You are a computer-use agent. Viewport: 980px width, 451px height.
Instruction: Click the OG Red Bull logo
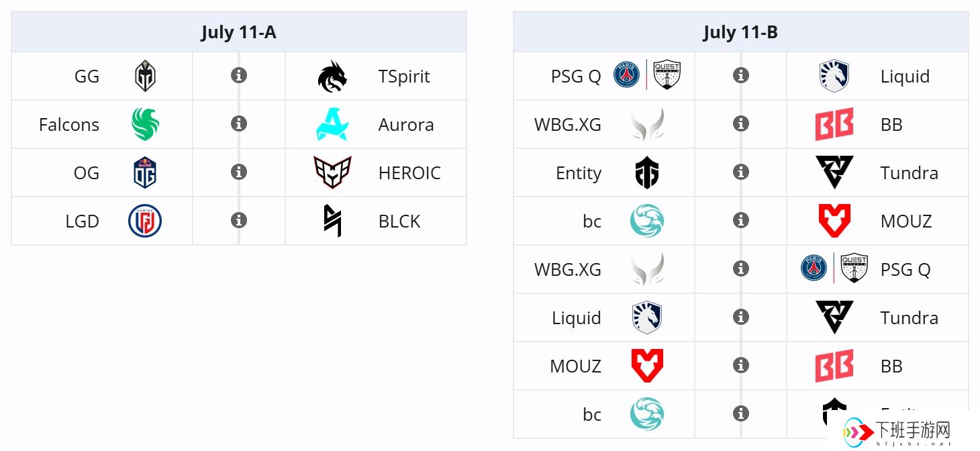coord(145,172)
